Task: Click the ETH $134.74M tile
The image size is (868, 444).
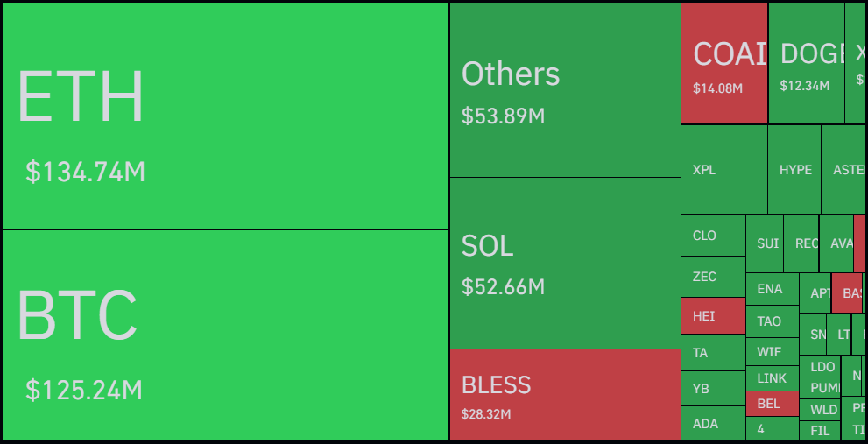Action: [x=225, y=116]
